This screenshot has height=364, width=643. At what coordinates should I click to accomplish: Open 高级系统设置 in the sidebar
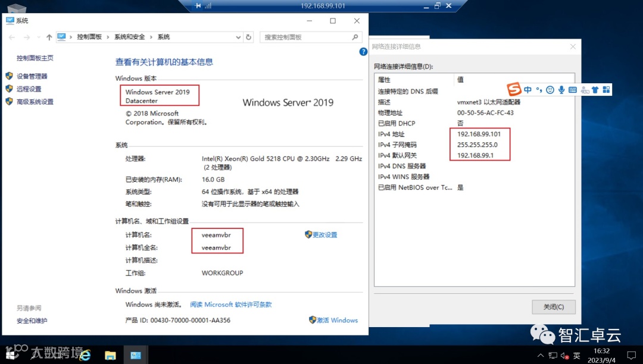[35, 102]
